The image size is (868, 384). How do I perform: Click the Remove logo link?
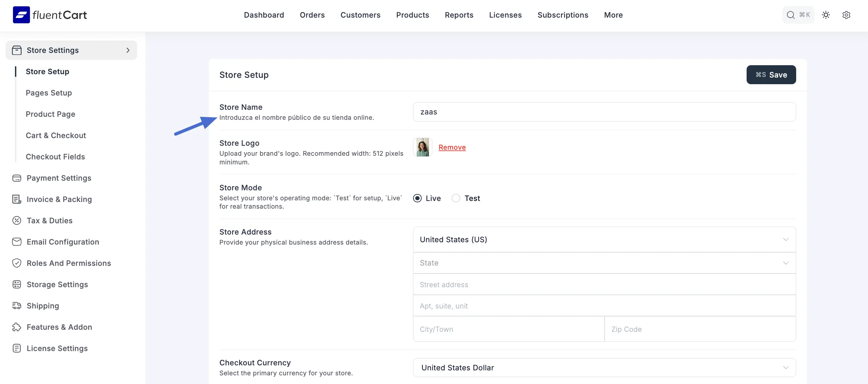coord(452,147)
